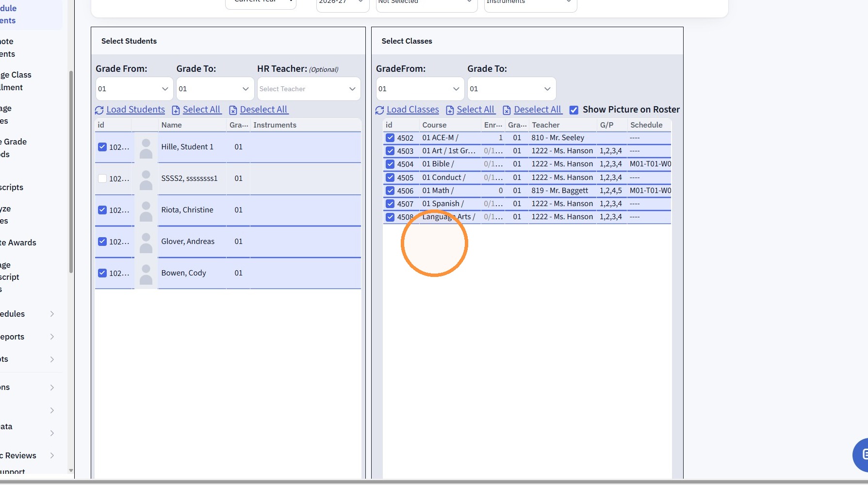Click the Load Classes refresh icon

point(379,110)
